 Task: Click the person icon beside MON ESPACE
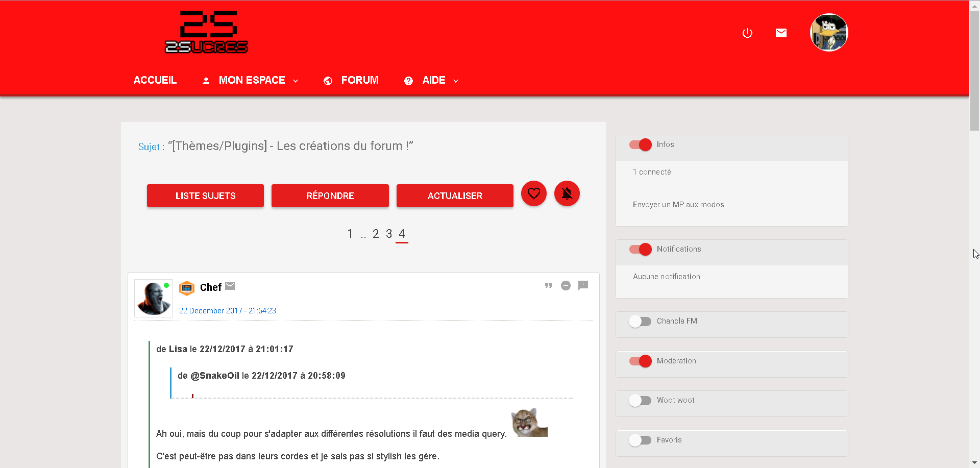206,81
